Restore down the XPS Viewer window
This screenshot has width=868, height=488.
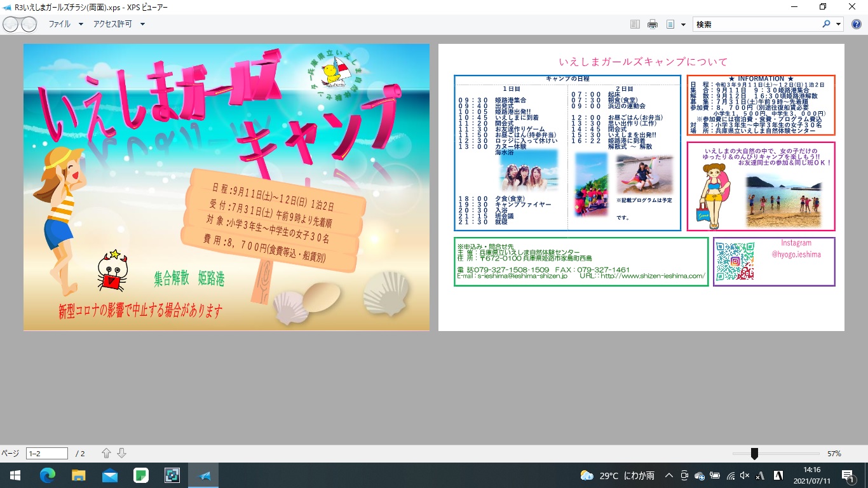(823, 6)
